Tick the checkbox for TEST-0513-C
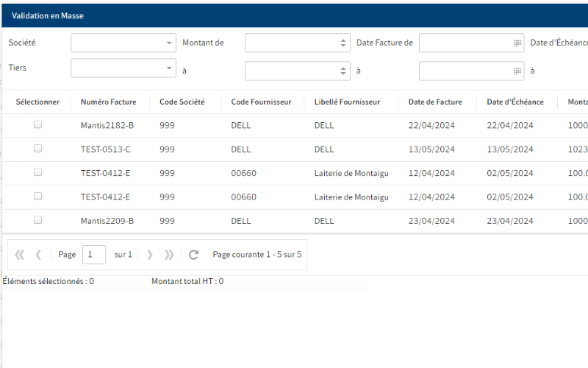The image size is (588, 368). coord(37,149)
